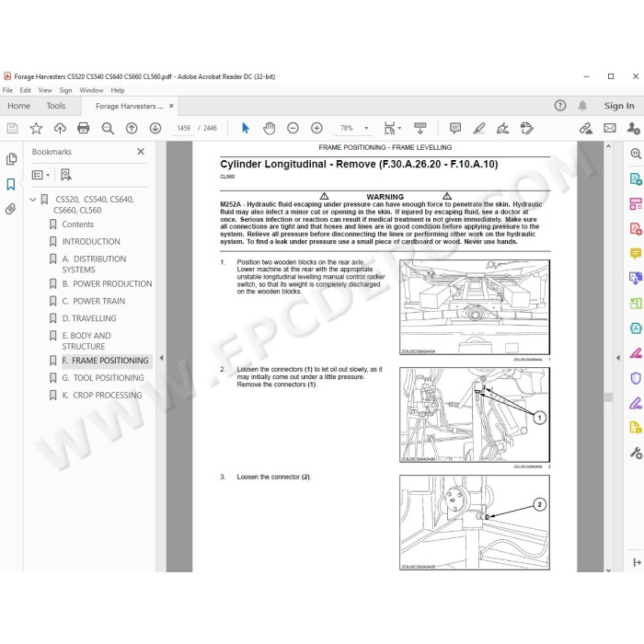Switch to the Home tab
This screenshot has height=644, width=644.
[19, 106]
